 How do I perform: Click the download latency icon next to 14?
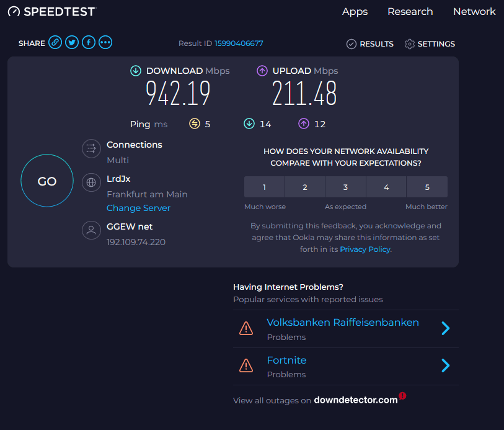coord(249,123)
